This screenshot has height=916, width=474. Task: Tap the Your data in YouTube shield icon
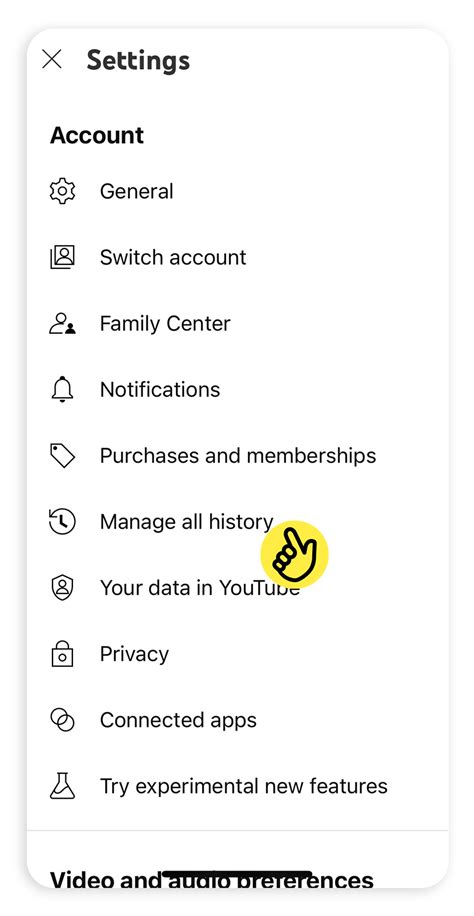62,588
